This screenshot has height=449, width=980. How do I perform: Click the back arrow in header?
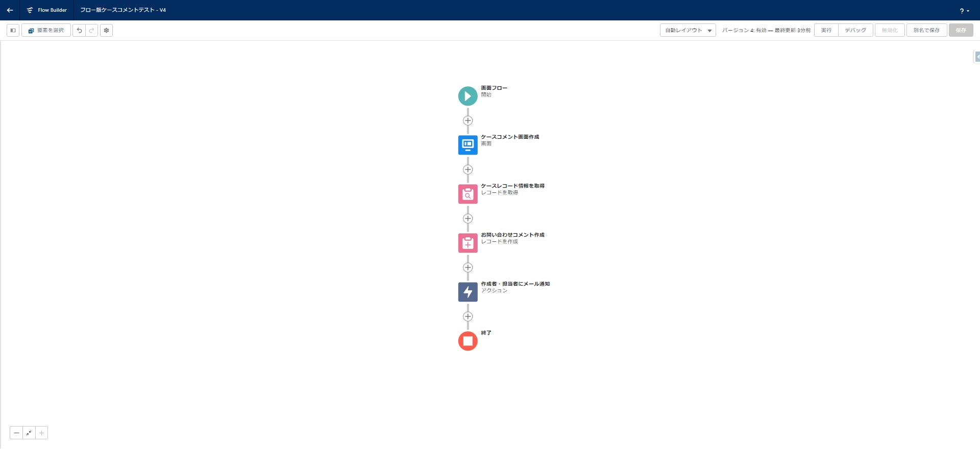[x=10, y=10]
